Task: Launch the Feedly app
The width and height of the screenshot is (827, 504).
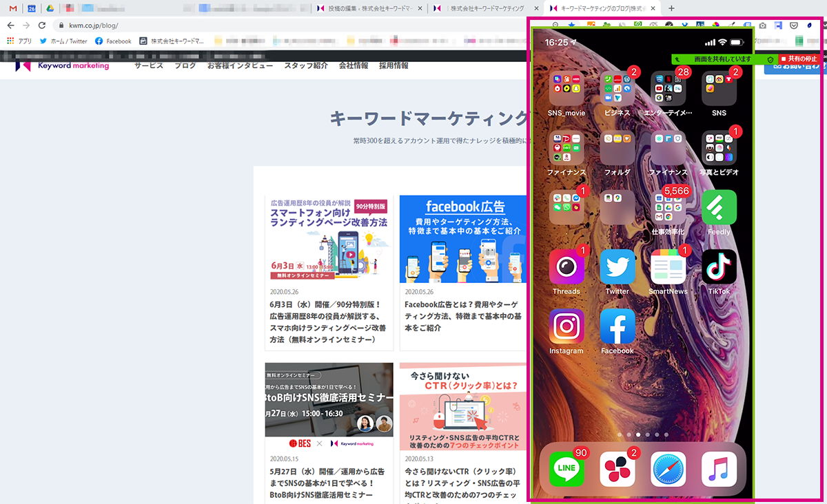Action: pos(719,207)
